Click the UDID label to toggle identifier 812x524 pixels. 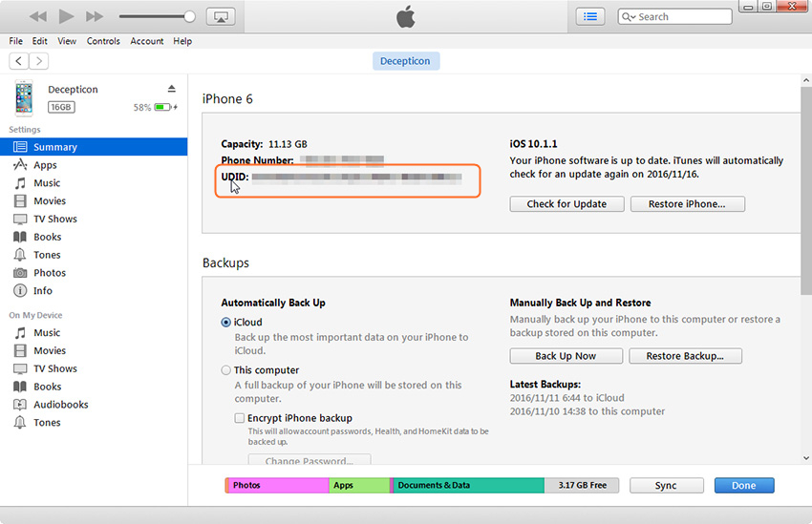coord(235,177)
